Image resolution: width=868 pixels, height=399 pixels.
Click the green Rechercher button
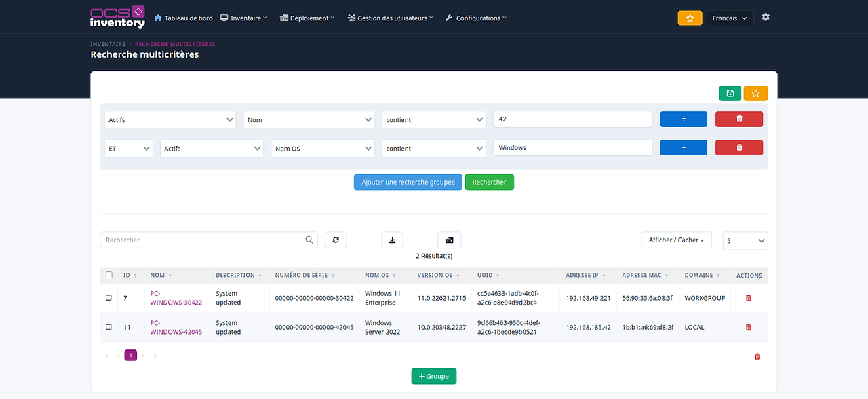(x=490, y=182)
